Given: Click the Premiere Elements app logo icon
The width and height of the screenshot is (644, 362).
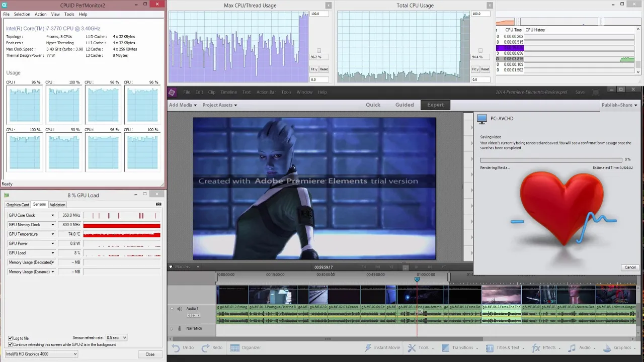Looking at the screenshot, I should click(x=172, y=92).
